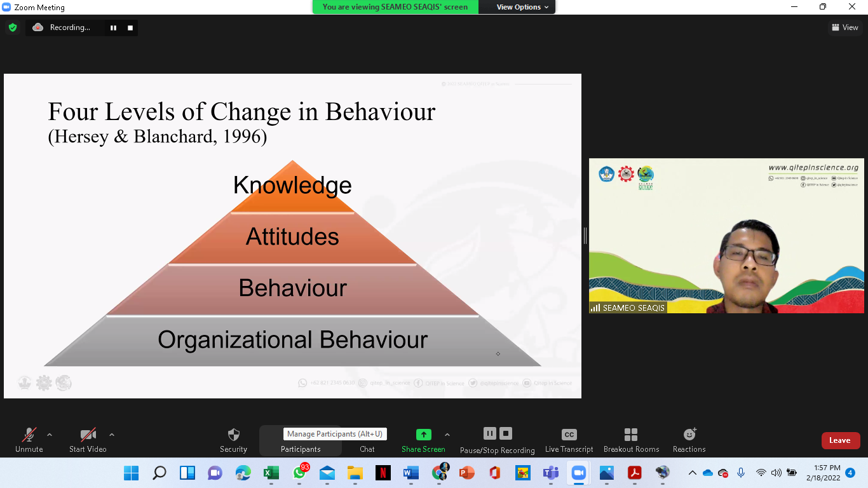Screen dimensions: 868x488
Task: Change layout using the View button
Action: pyautogui.click(x=844, y=27)
